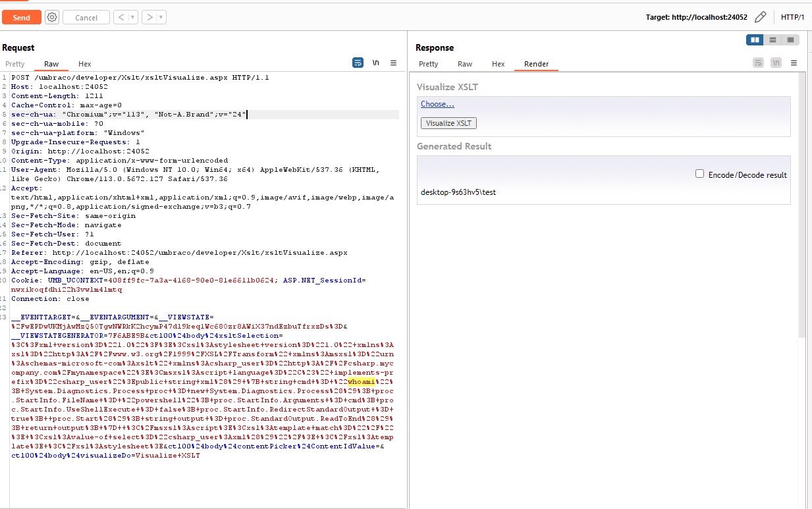Image resolution: width=812 pixels, height=509 pixels.
Task: Click the Cancel button
Action: tap(86, 18)
